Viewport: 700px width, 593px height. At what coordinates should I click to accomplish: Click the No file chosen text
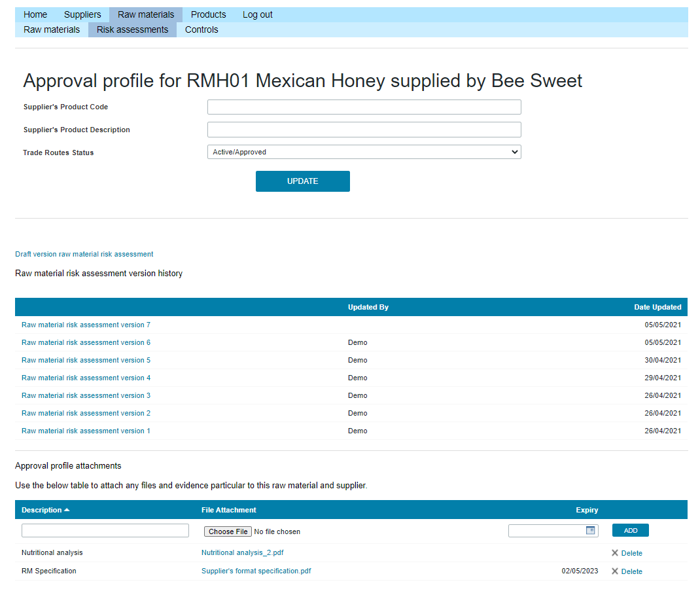[x=277, y=532]
